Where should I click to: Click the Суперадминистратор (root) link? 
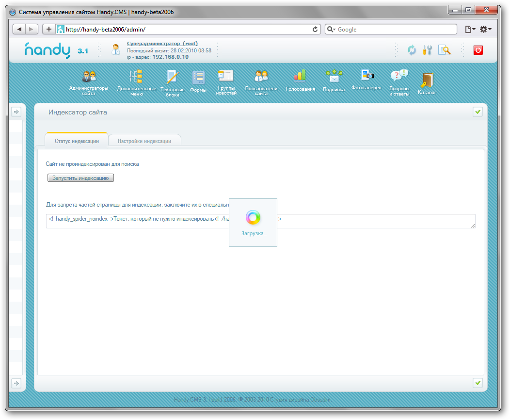[162, 44]
